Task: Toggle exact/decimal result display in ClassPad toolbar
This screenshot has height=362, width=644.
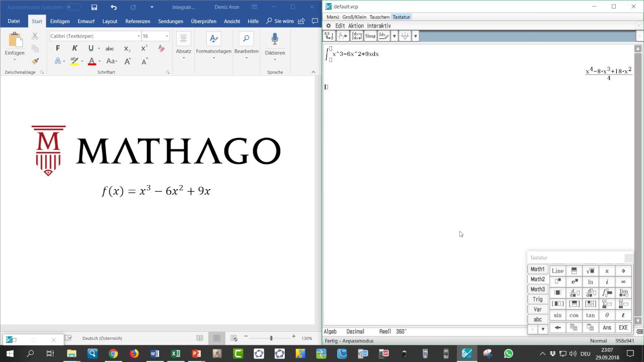Action: coord(329,36)
